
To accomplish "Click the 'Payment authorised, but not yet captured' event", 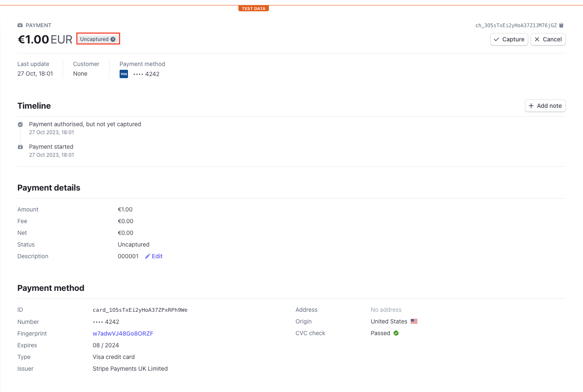I will pos(85,124).
